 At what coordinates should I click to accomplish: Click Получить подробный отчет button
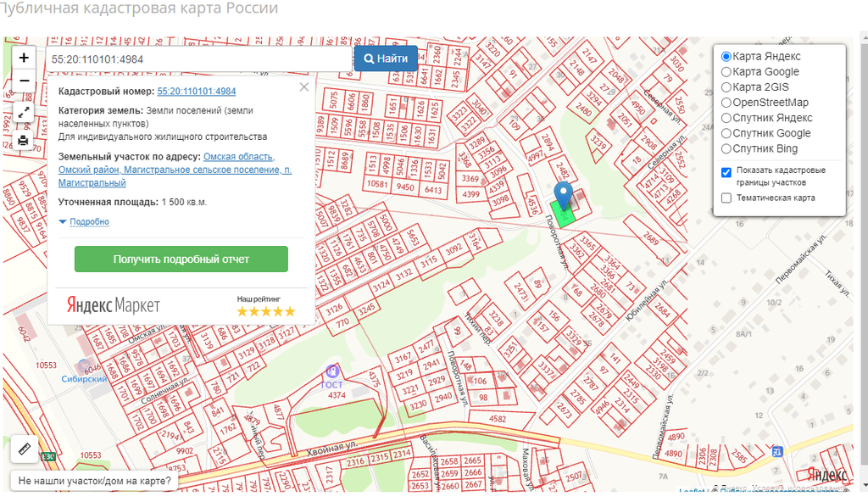coord(181,259)
